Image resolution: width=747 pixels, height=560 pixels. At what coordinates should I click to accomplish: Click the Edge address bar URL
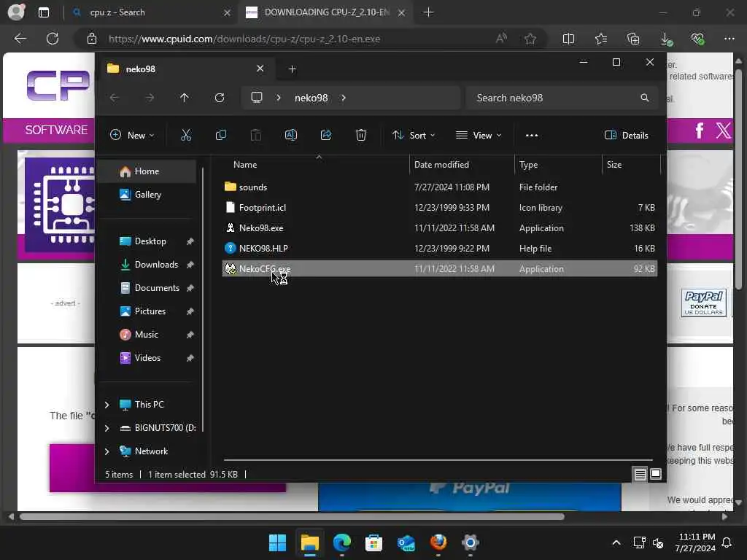point(244,39)
